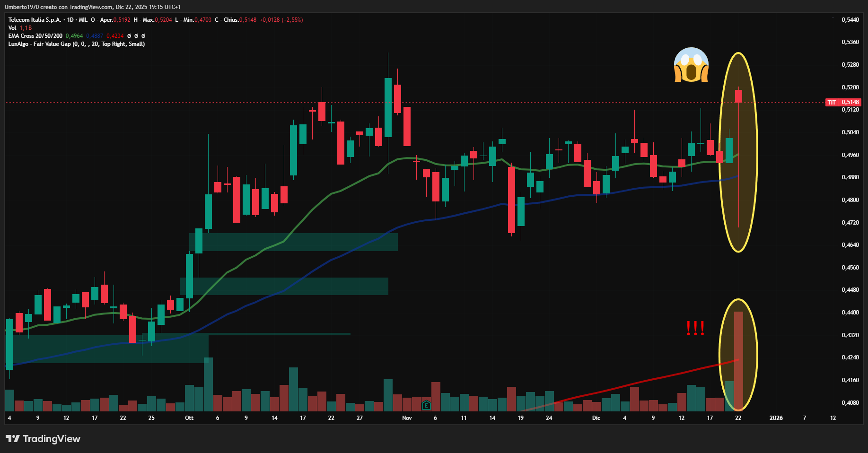Click the volume value 1,1B
Viewport: 868px width, 453px height.
pos(26,28)
